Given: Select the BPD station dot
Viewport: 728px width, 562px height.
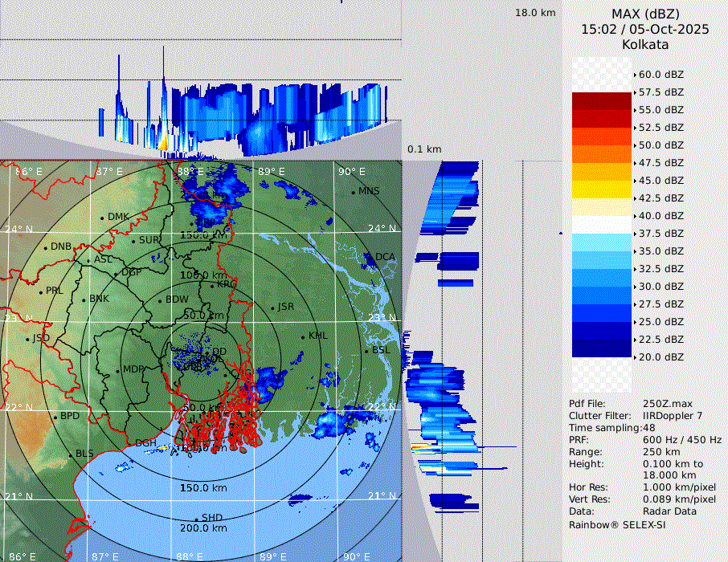Looking at the screenshot, I should coord(55,417).
